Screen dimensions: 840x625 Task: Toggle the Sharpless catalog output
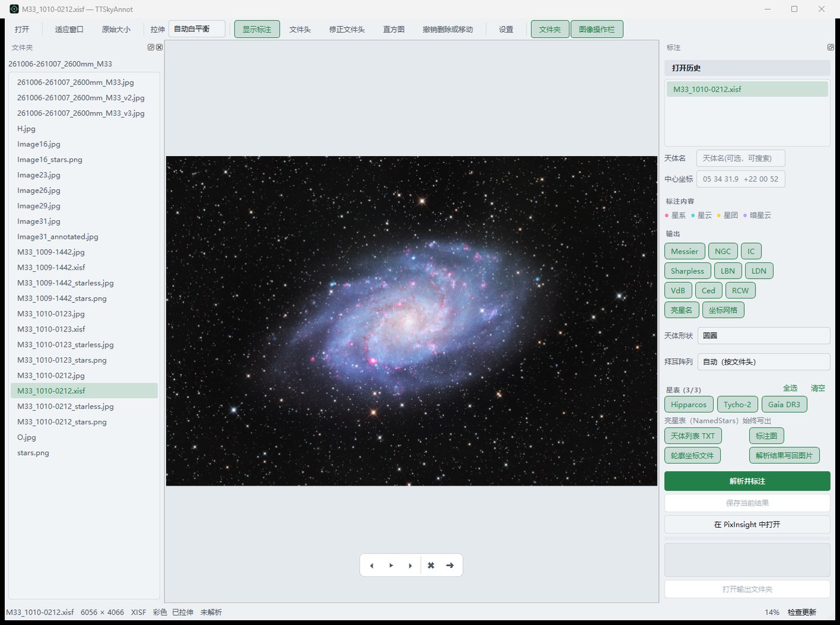point(688,271)
